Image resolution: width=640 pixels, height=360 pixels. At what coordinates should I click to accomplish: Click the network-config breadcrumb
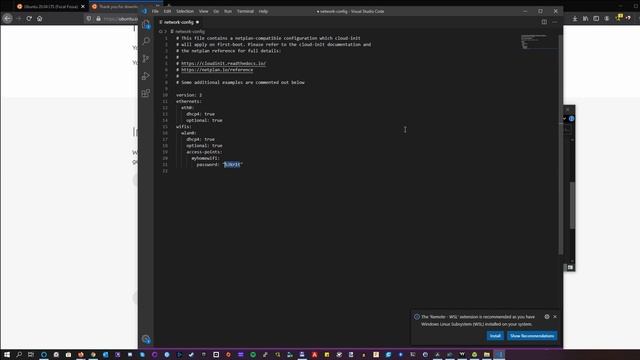[190, 31]
